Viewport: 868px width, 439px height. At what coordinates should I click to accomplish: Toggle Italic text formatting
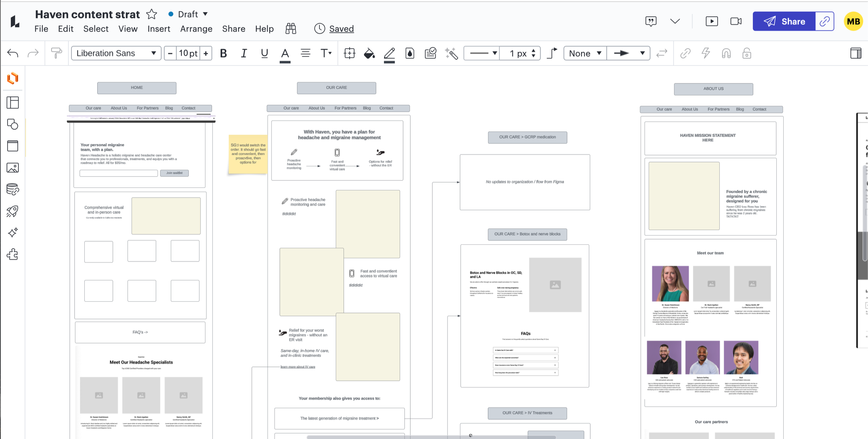coord(244,53)
